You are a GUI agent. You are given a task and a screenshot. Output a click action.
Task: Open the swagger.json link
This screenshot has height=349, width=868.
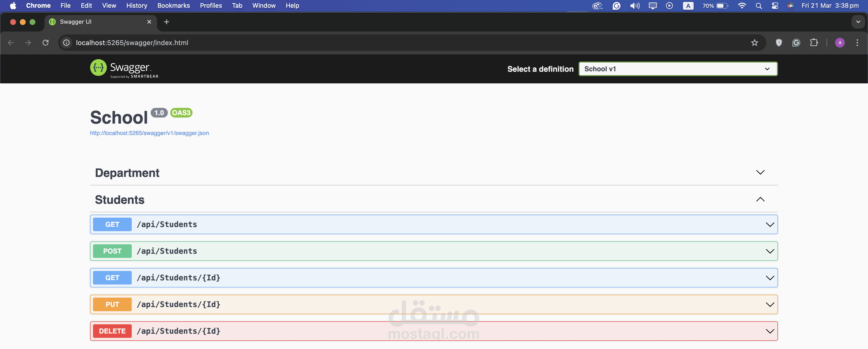pyautogui.click(x=149, y=133)
